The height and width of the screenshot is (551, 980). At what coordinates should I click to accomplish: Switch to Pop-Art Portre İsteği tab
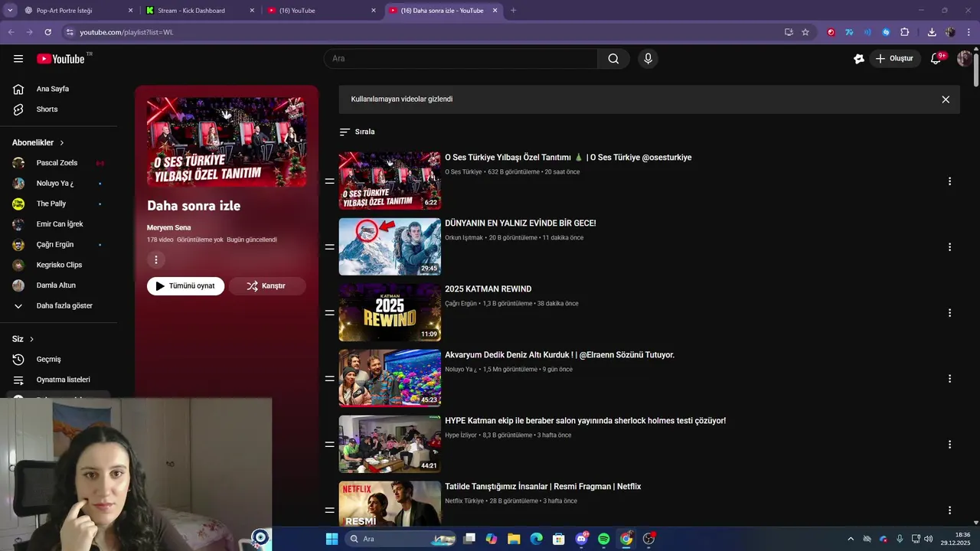pos(78,11)
